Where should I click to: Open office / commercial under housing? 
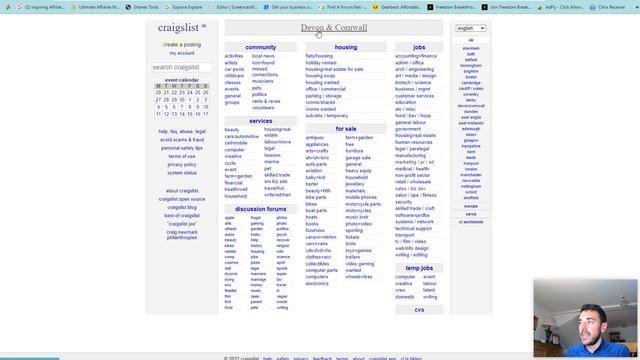pyautogui.click(x=326, y=89)
